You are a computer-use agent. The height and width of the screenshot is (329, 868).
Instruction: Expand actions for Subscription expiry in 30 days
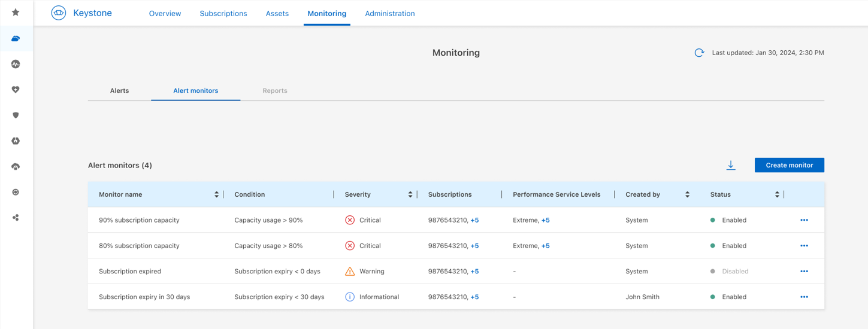pos(804,297)
